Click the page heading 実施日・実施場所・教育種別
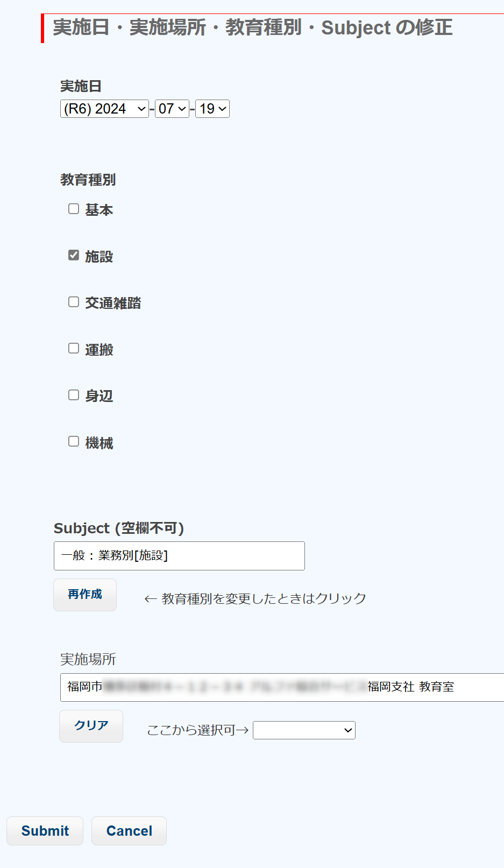504x868 pixels. tap(253, 27)
